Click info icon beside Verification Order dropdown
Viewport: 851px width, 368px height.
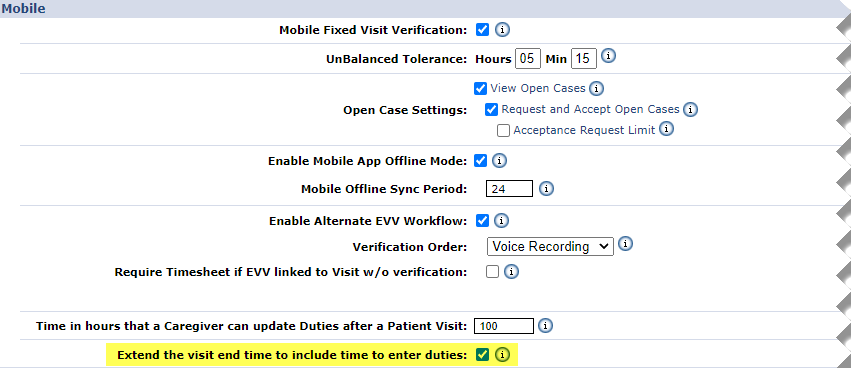pos(625,244)
